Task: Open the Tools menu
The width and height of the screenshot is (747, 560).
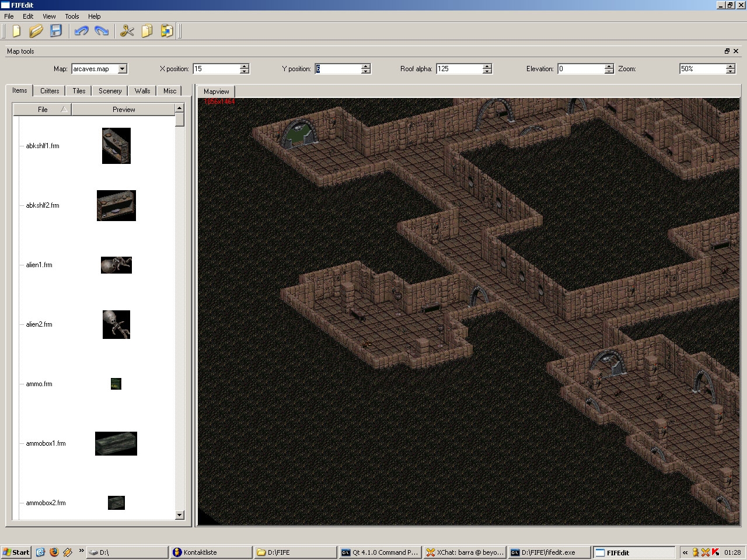Action: pos(72,16)
